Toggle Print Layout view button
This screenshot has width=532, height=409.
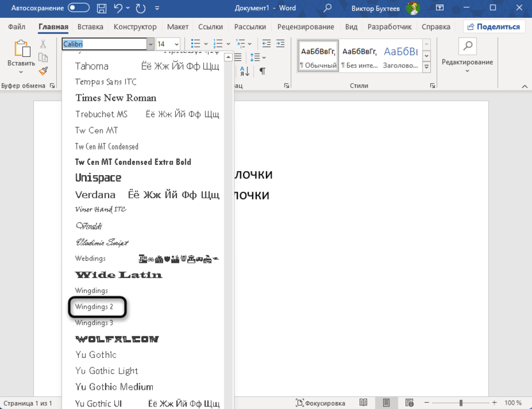click(386, 403)
